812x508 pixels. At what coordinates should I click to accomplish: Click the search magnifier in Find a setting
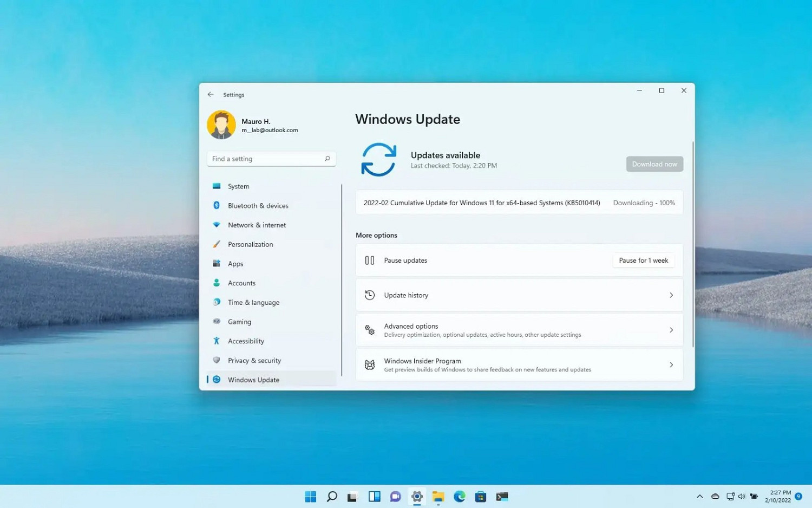pyautogui.click(x=327, y=159)
